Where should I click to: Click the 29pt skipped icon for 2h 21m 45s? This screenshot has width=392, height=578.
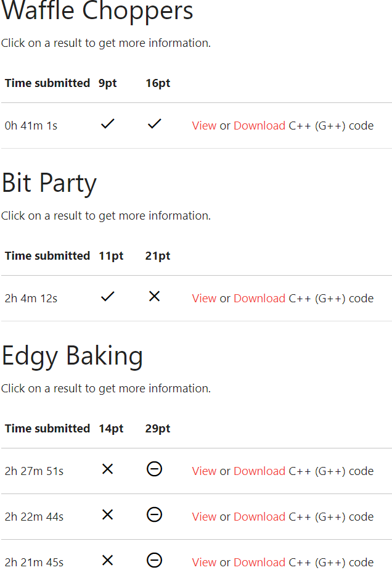coord(154,561)
